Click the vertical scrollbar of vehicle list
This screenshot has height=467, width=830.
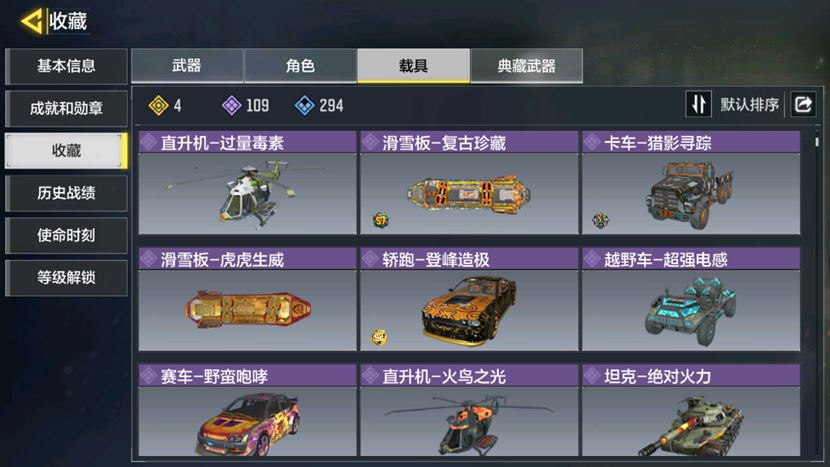click(817, 141)
